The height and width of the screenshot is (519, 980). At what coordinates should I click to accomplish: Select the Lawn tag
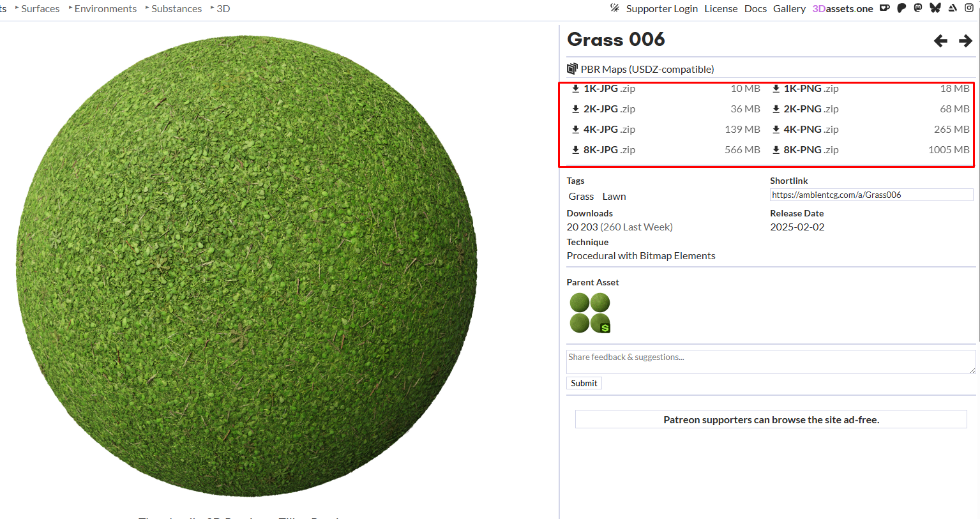coord(614,197)
